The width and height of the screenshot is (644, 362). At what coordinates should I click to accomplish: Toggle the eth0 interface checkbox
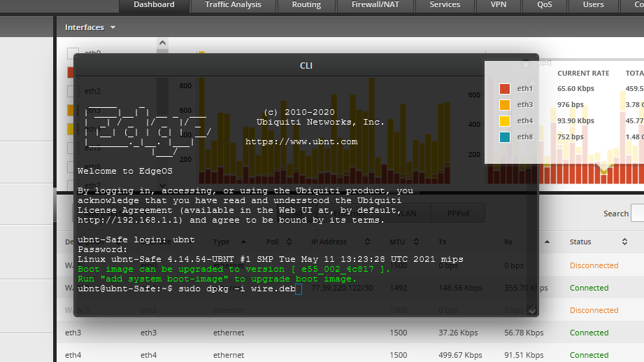pos(72,53)
